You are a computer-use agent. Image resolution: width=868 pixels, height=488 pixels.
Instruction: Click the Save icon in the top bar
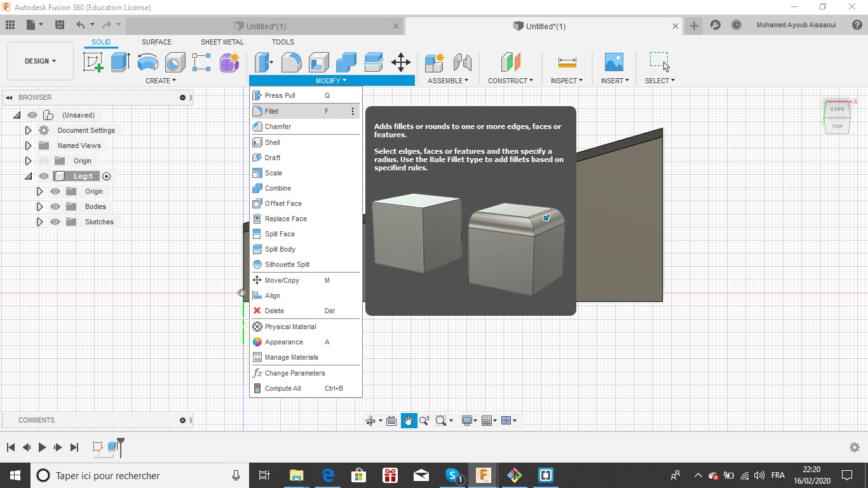[60, 25]
